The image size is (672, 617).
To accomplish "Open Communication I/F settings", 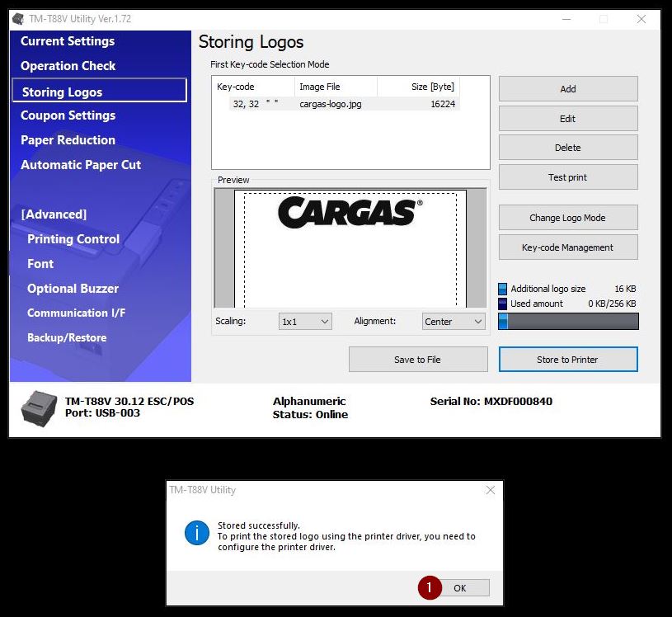I will pos(77,313).
